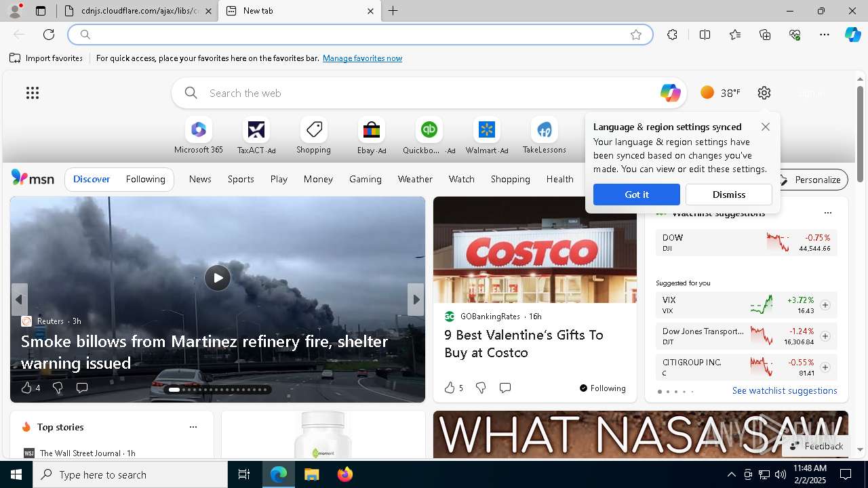Open TakeLessons quick link
This screenshot has height=488, width=868.
(544, 136)
